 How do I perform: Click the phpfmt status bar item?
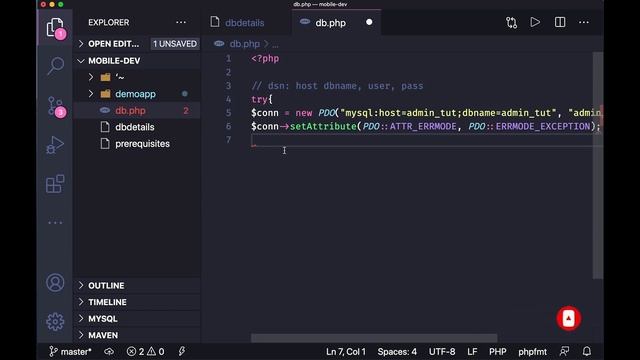click(532, 351)
